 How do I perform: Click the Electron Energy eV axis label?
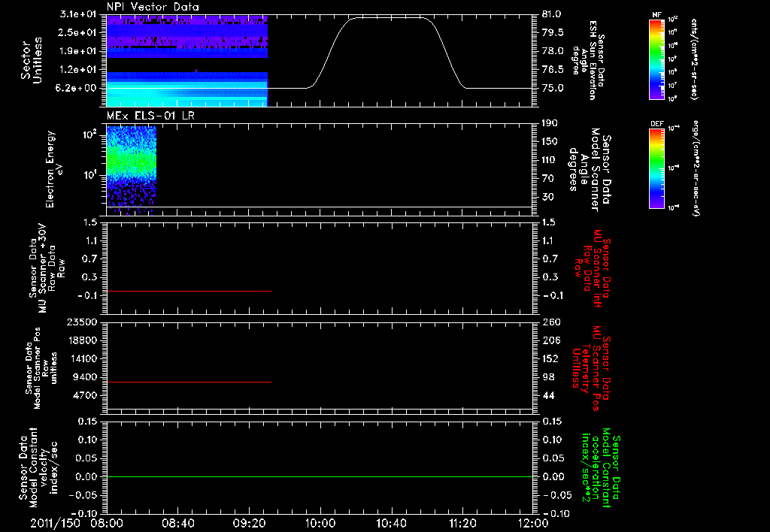54,169
